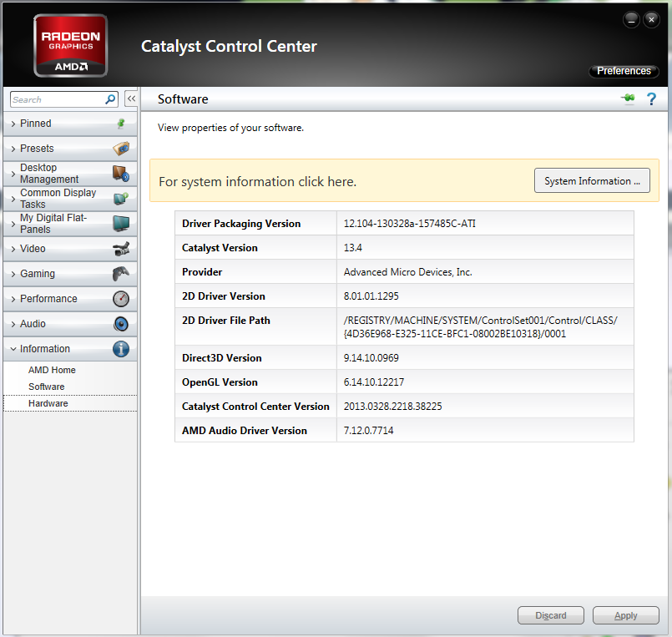The image size is (672, 637).
Task: Click the Driver Packaging Version label
Action: click(x=241, y=224)
